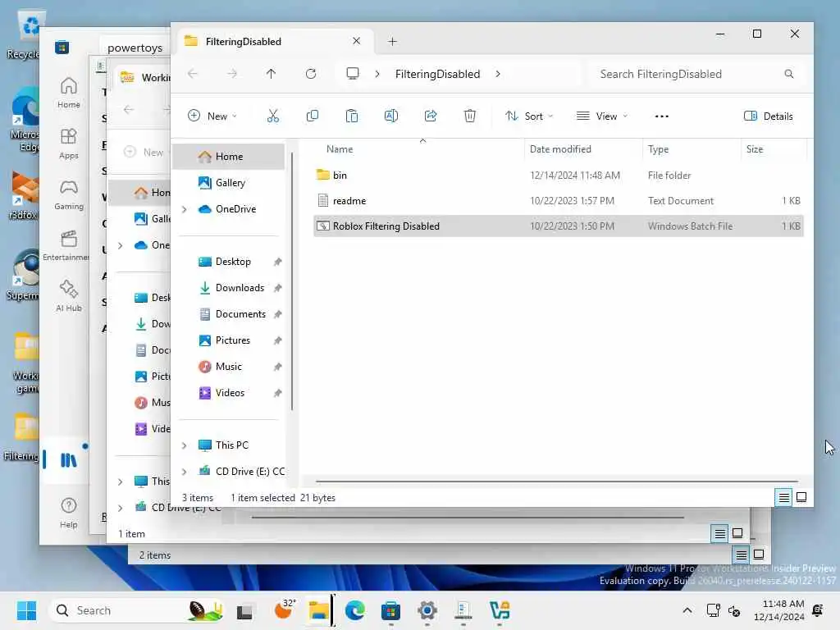Screen dimensions: 840x630
Task: Click the taskbar Search box
Action: 137,610
